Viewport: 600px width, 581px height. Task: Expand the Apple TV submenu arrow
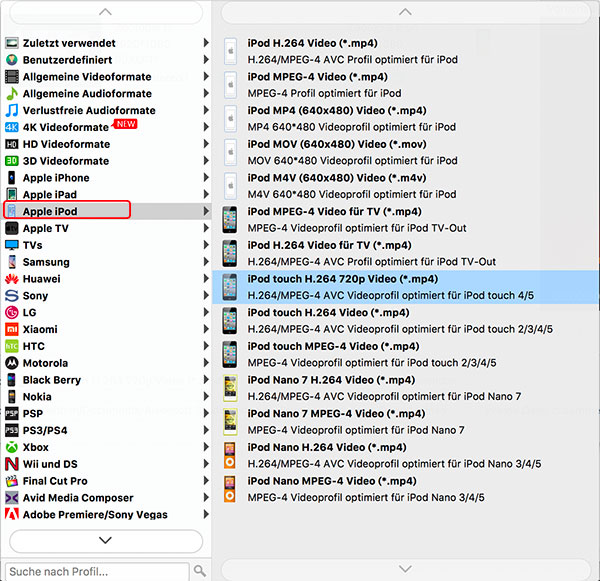pos(206,228)
